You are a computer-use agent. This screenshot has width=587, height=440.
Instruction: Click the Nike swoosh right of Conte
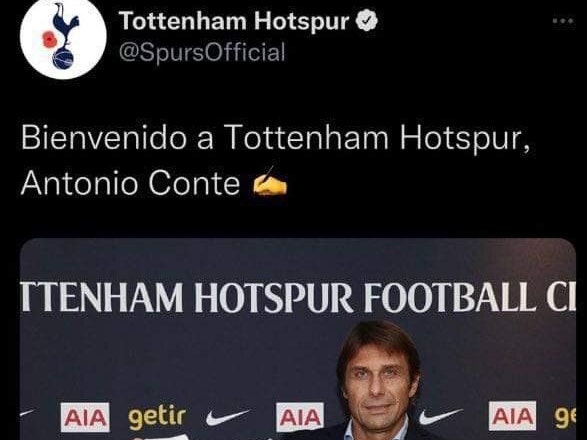tap(441, 416)
